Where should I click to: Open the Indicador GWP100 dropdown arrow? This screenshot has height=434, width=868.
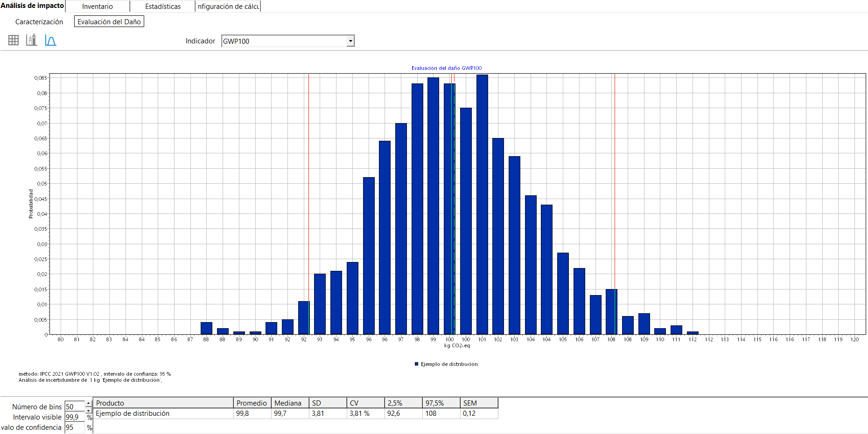350,41
